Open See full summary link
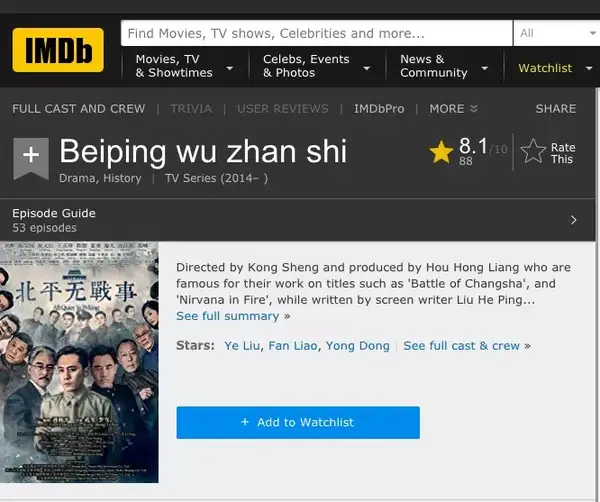This screenshot has width=600, height=502. 228,316
